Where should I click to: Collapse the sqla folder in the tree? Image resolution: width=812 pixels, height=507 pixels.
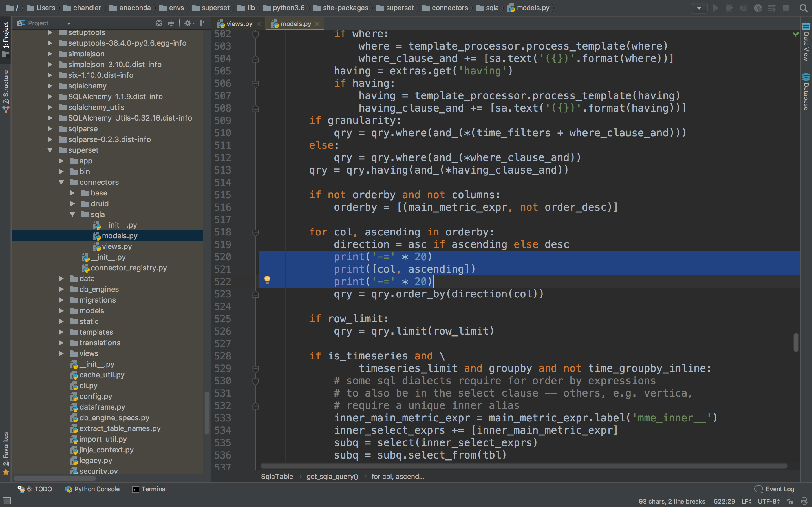[72, 214]
